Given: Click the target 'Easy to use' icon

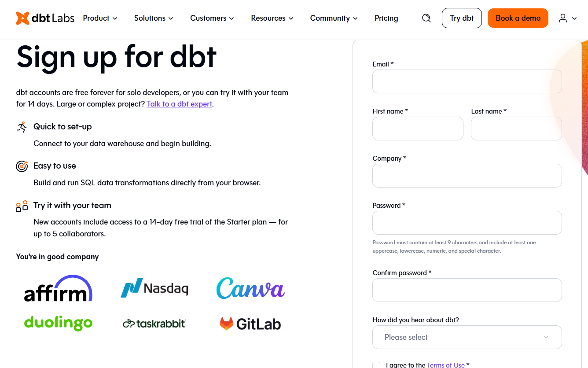Looking at the screenshot, I should pyautogui.click(x=22, y=166).
